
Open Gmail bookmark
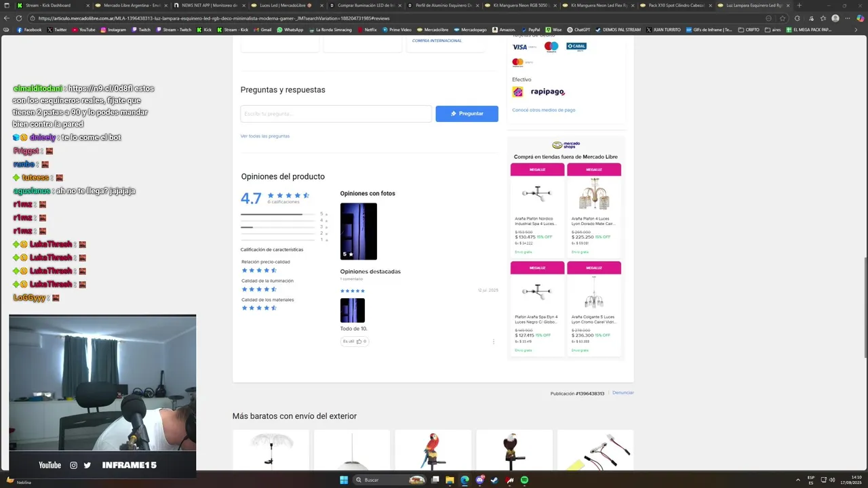(x=262, y=30)
